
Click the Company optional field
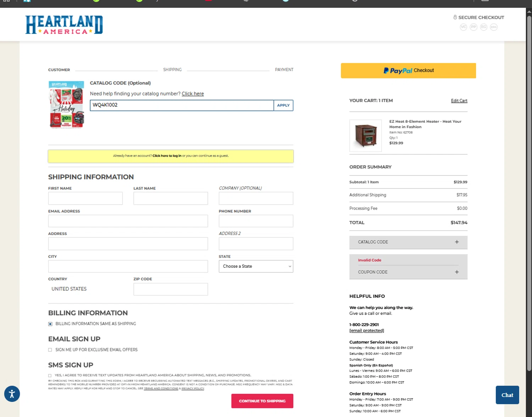(256, 198)
